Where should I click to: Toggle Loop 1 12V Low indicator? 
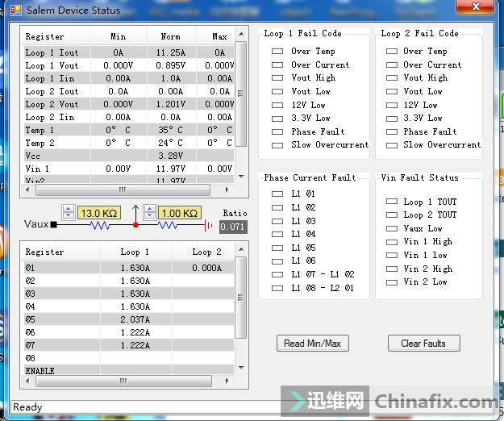[277, 105]
